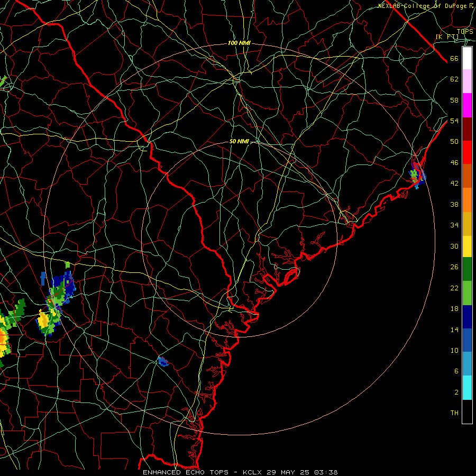Click the blue-green echo cluster near the 100 NMI ring

[x=60, y=290]
